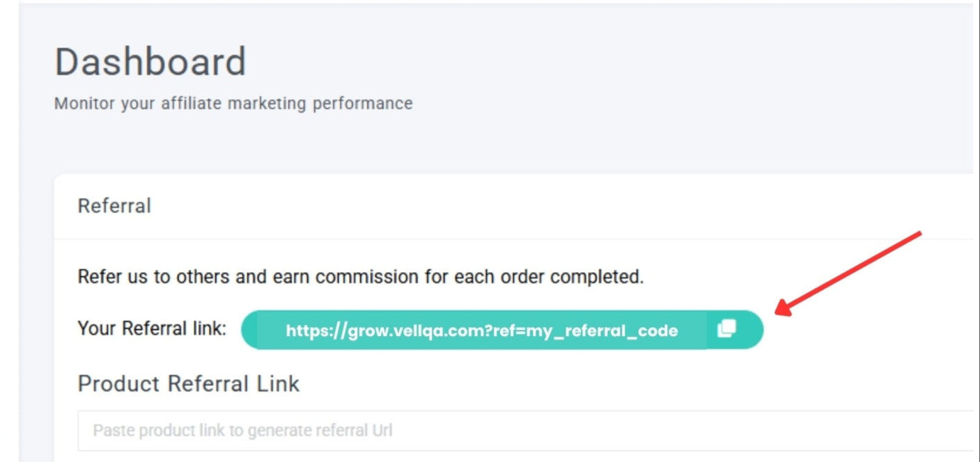
Task: Click the 'Monitor your affiliate marketing performance' subtitle
Action: coord(233,104)
